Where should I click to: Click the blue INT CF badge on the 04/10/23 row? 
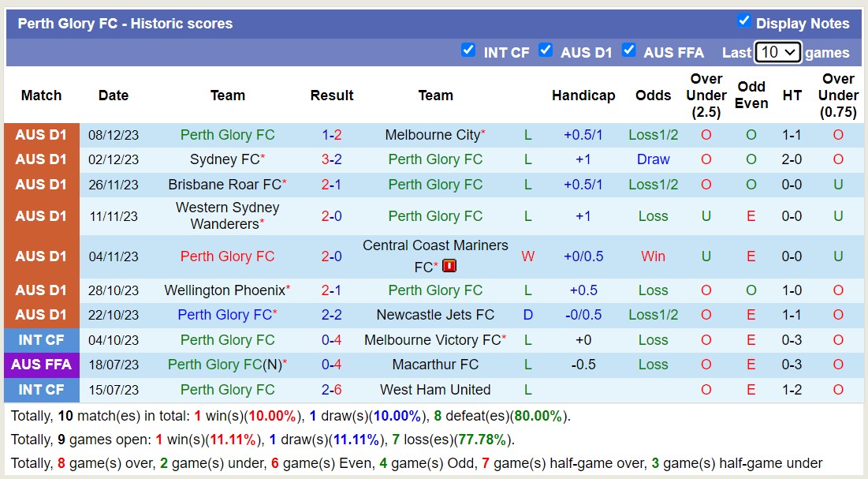coord(41,340)
